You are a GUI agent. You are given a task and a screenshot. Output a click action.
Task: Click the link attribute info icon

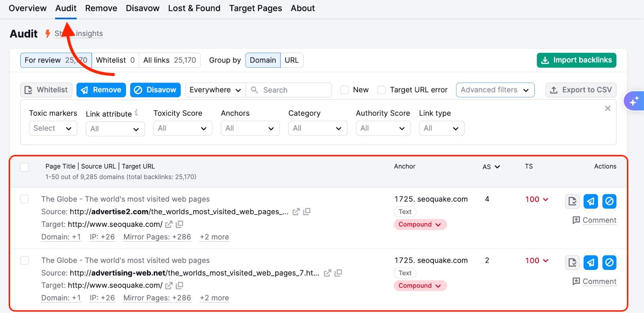pyautogui.click(x=136, y=113)
